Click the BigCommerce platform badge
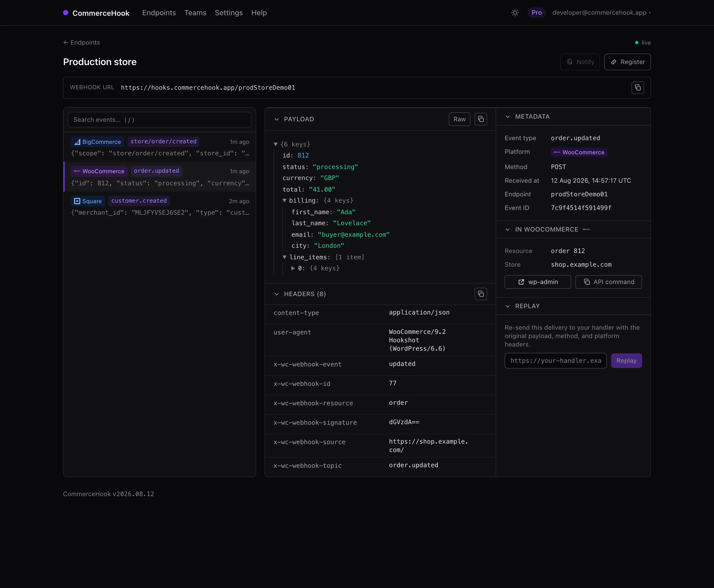The image size is (714, 588). point(98,142)
